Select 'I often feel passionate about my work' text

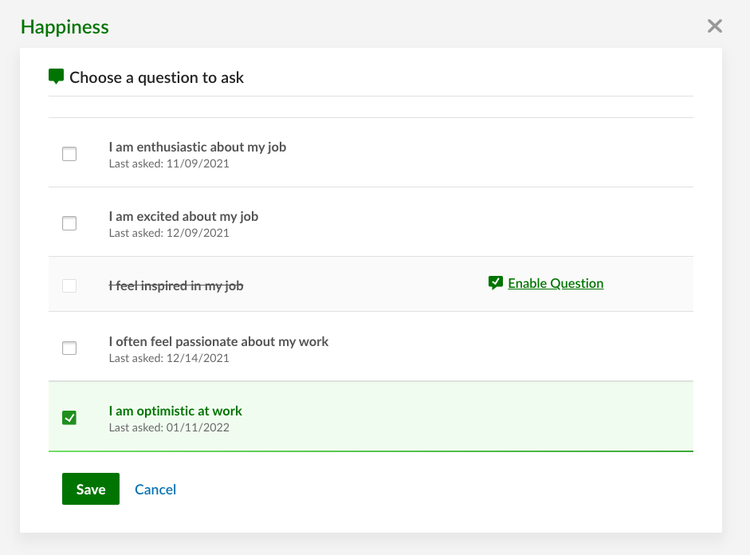pyautogui.click(x=219, y=342)
